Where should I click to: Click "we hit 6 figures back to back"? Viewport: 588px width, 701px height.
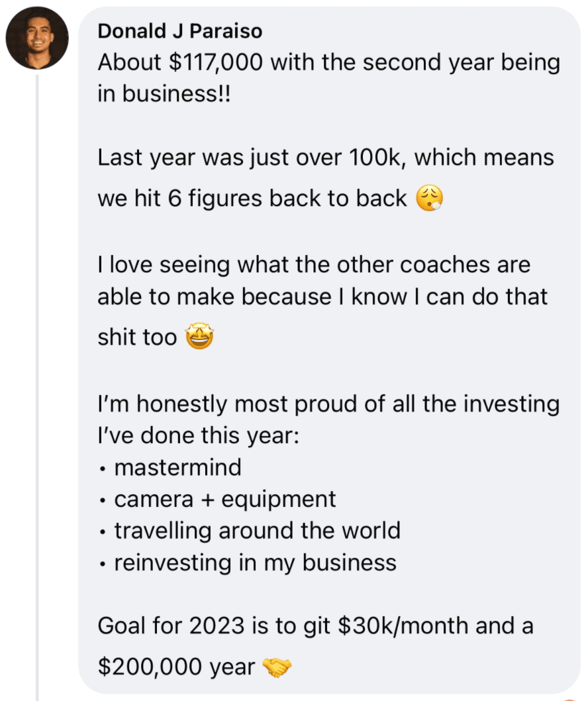coord(252,198)
